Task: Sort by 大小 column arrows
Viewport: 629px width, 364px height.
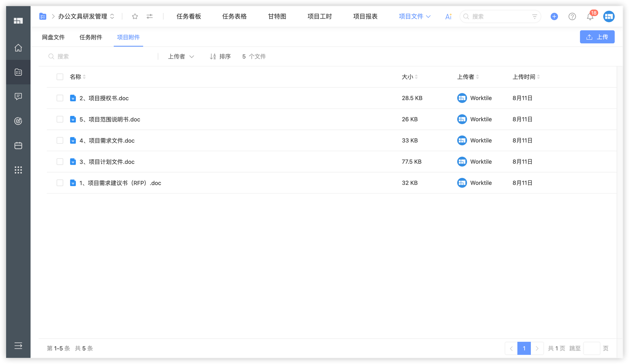Action: [x=416, y=76]
